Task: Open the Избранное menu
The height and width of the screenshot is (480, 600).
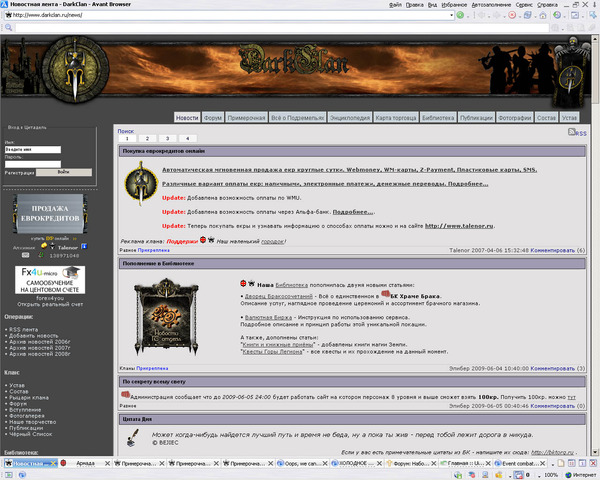Action: coord(454,5)
